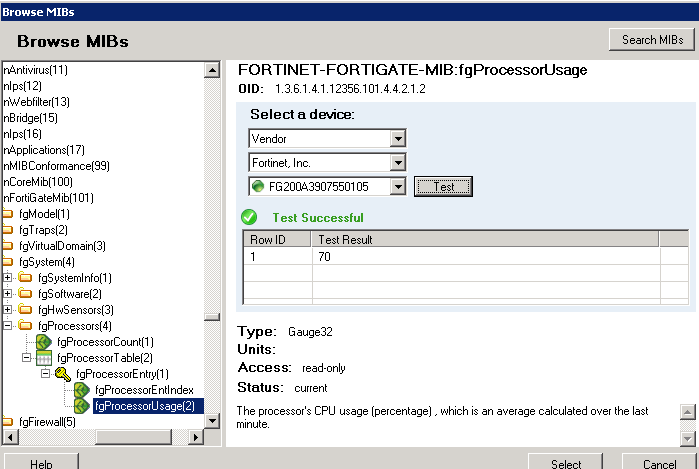Click the fgProcessors folder icon
This screenshot has height=469, width=699.
click(x=25, y=326)
